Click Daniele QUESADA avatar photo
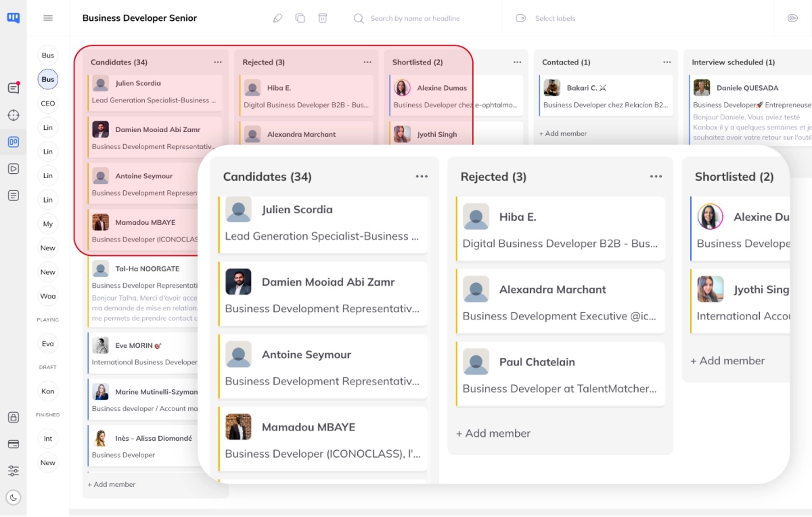The width and height of the screenshot is (812, 517). coord(701,88)
